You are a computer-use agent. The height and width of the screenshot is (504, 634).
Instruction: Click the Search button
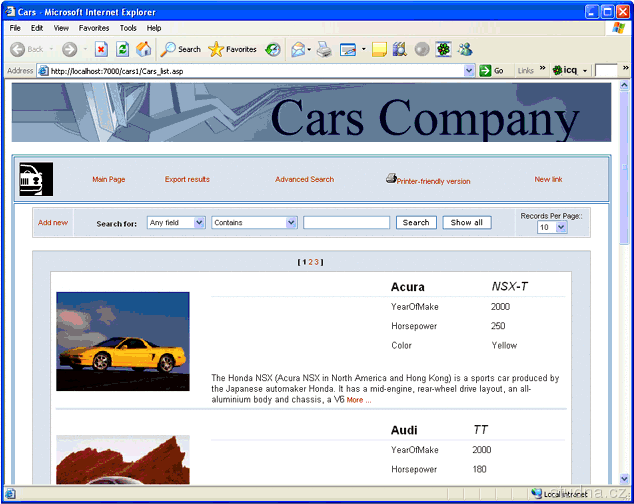[416, 223]
